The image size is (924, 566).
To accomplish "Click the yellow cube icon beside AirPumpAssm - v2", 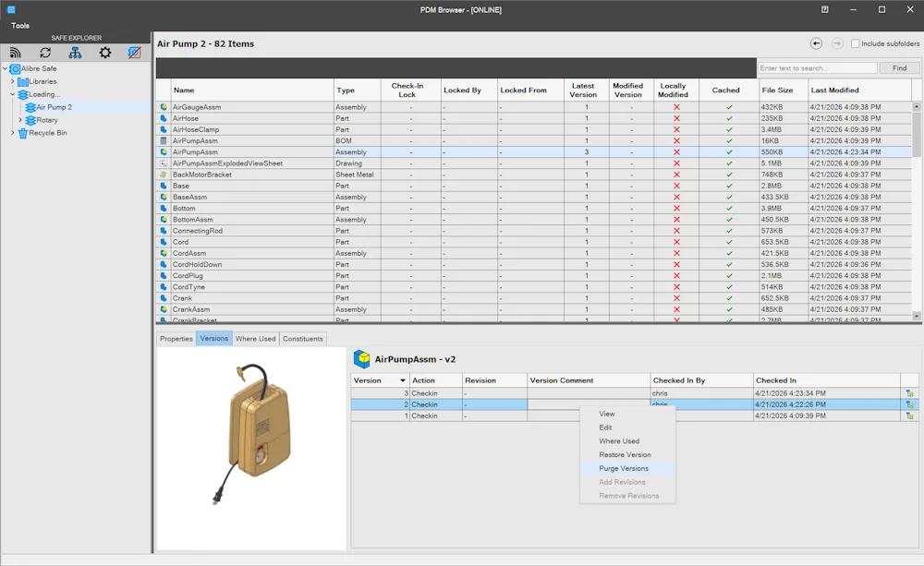I will pyautogui.click(x=362, y=358).
